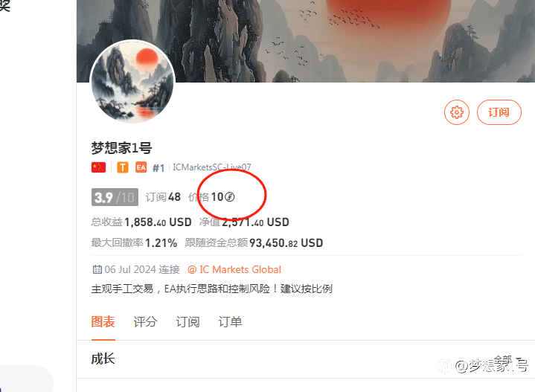Click the 3.9/10 rating badge
Screen dimensions: 535x392
[x=115, y=197]
